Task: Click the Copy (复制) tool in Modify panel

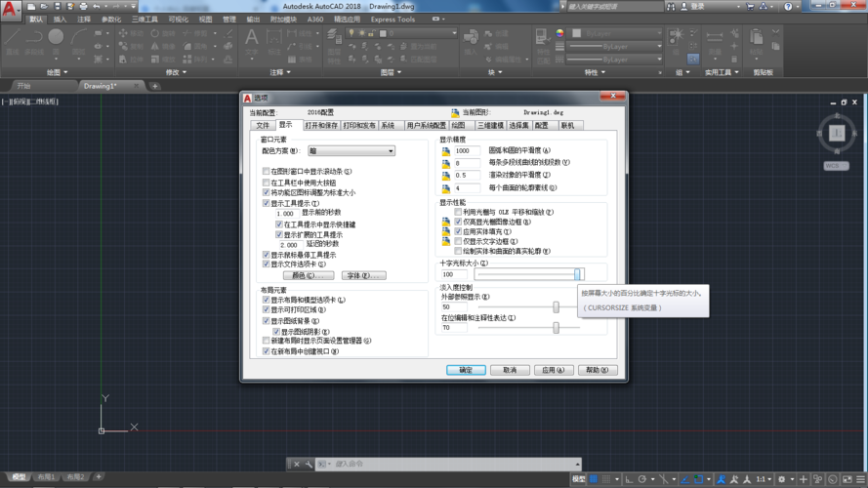Action: click(131, 47)
